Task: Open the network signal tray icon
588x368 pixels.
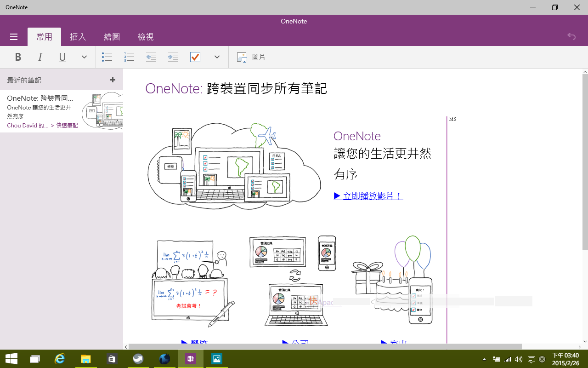Action: pos(508,359)
